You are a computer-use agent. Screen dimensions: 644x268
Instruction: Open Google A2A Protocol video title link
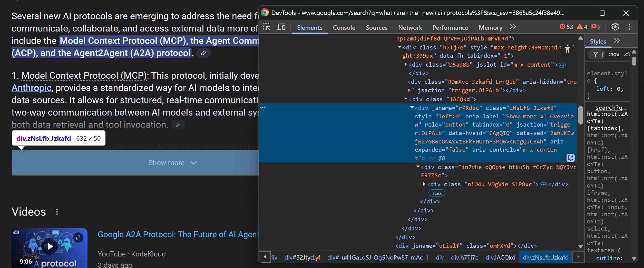178,234
